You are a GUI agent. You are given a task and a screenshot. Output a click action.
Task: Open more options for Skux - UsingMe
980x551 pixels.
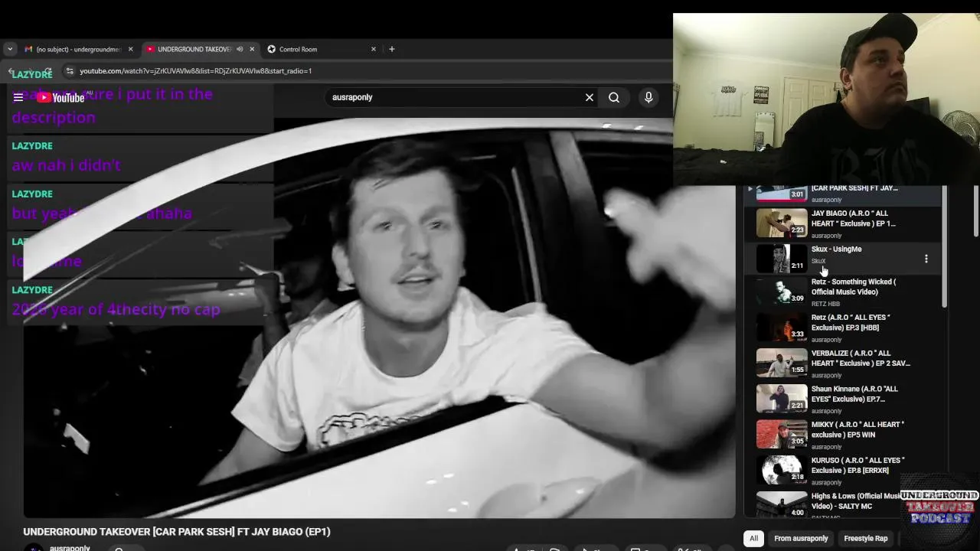[926, 259]
